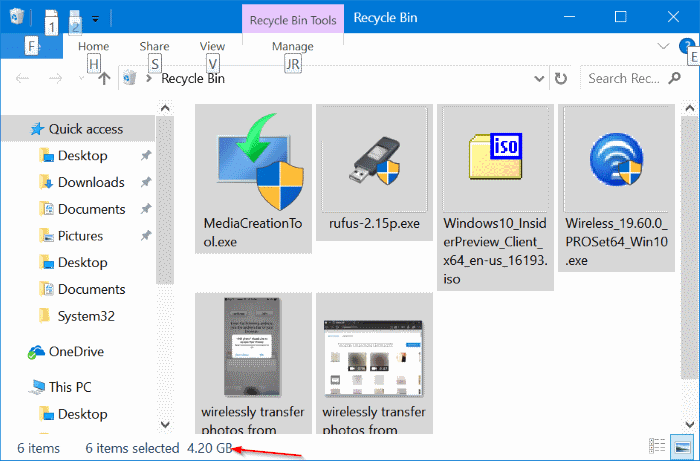700x461 pixels.
Task: Select MediaCreationTool.exe file
Action: pos(253,179)
